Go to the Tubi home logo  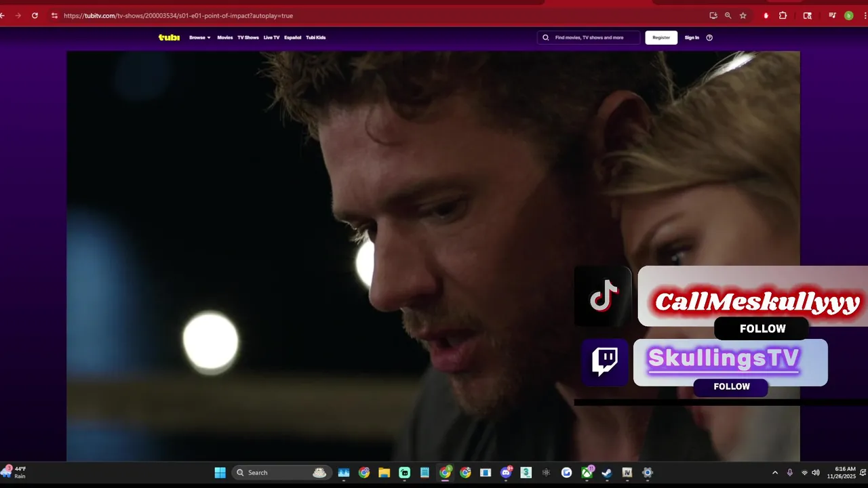coord(169,37)
